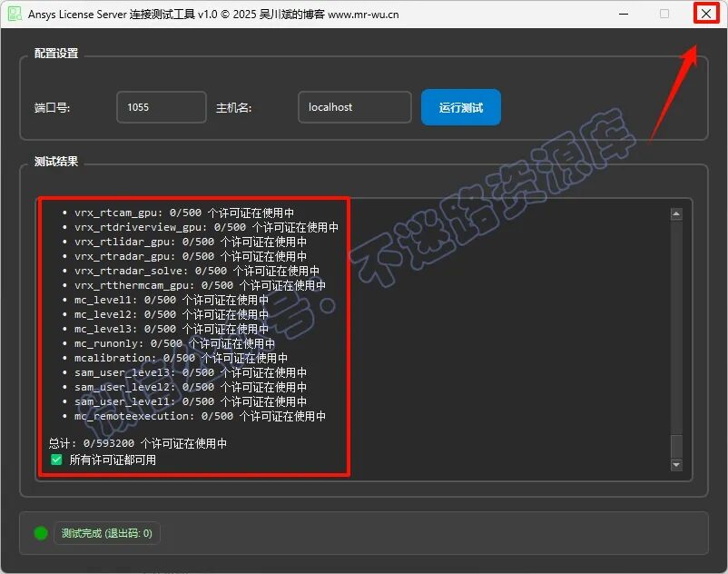Image resolution: width=728 pixels, height=574 pixels.
Task: Click the 总计: 0/593200 total line
Action: click(x=138, y=443)
